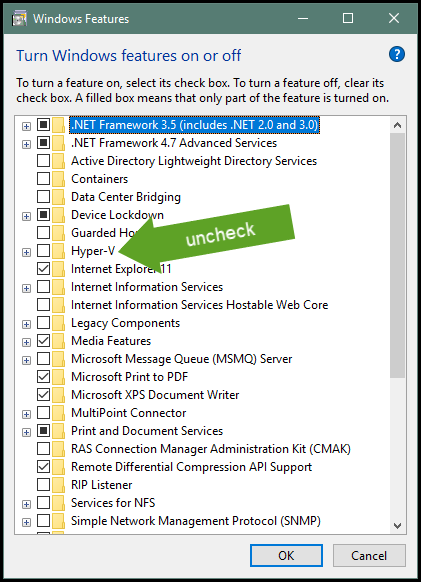
Task: Expand the Internet Information Services node
Action: coord(26,288)
